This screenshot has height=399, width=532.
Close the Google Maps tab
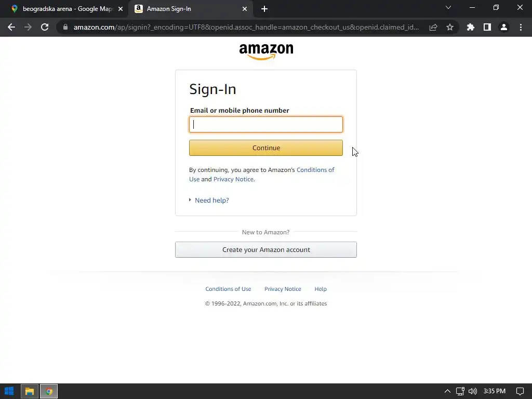121,9
